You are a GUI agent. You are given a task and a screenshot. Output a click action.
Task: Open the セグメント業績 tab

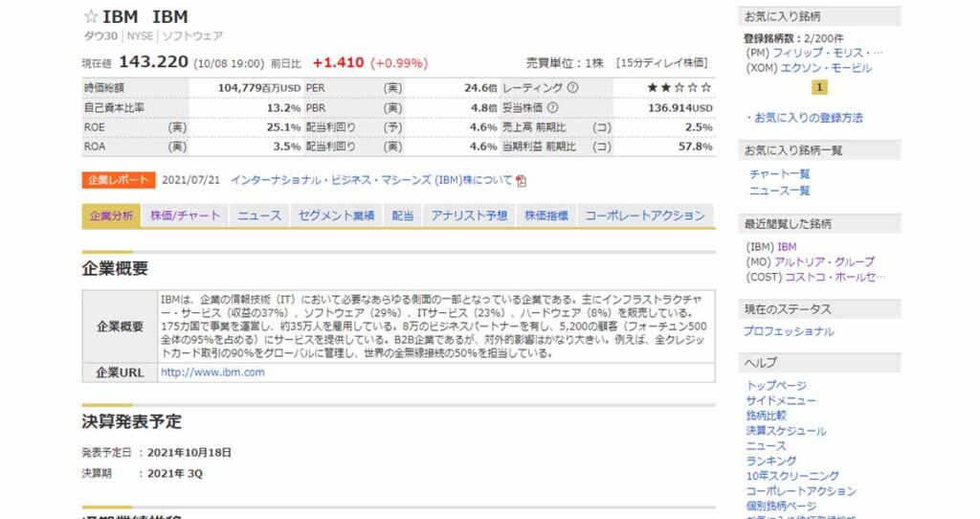click(336, 215)
